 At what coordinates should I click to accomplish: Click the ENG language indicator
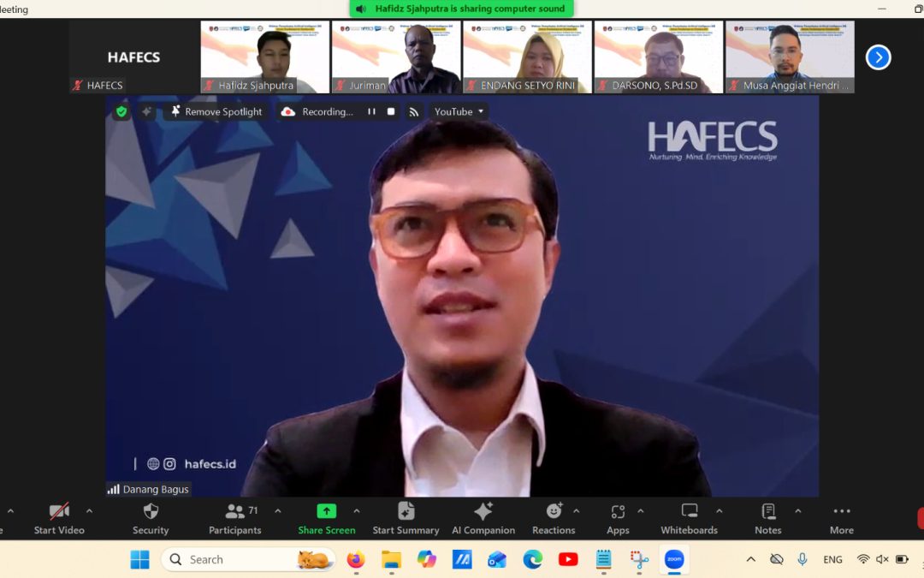click(x=832, y=559)
